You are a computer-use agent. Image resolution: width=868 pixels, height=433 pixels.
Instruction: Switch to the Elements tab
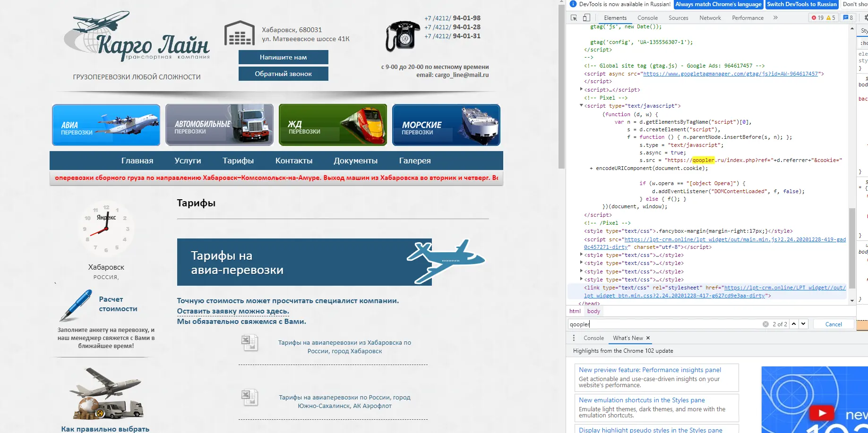pyautogui.click(x=615, y=17)
